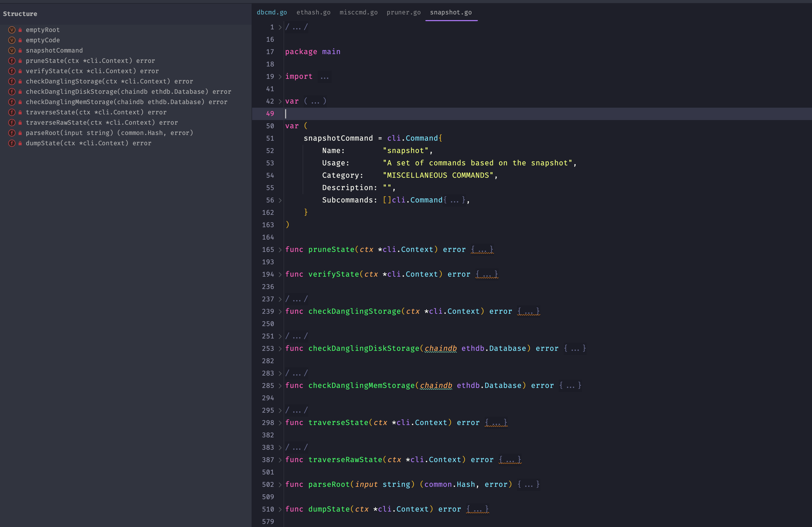This screenshot has width=812, height=527.
Task: Jump to snapshotCommand from the Structure list
Action: (54, 50)
